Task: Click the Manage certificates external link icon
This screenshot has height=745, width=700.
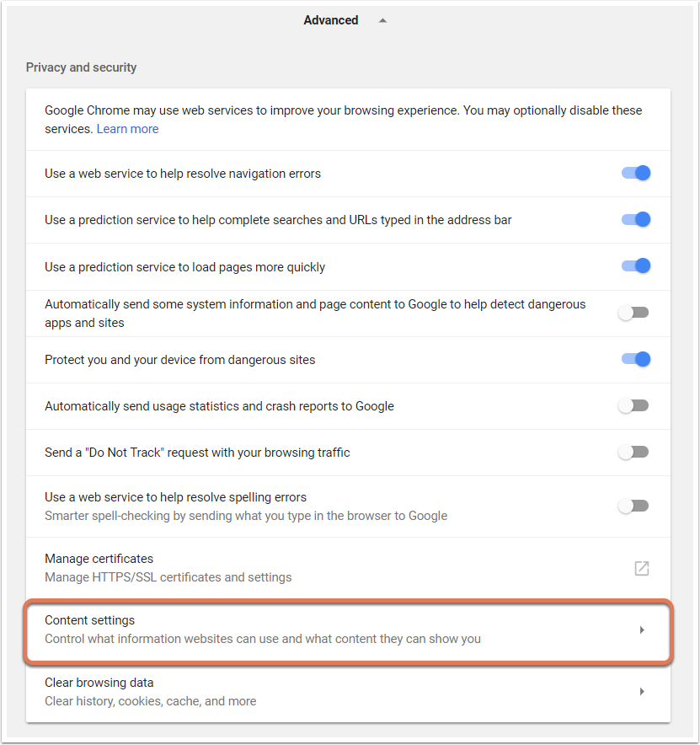Action: coord(642,568)
